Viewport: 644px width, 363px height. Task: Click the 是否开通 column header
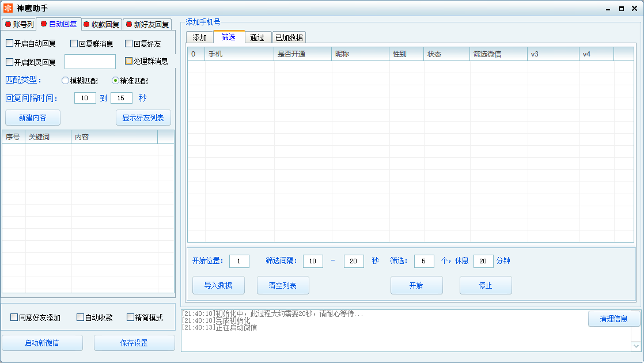coord(302,54)
